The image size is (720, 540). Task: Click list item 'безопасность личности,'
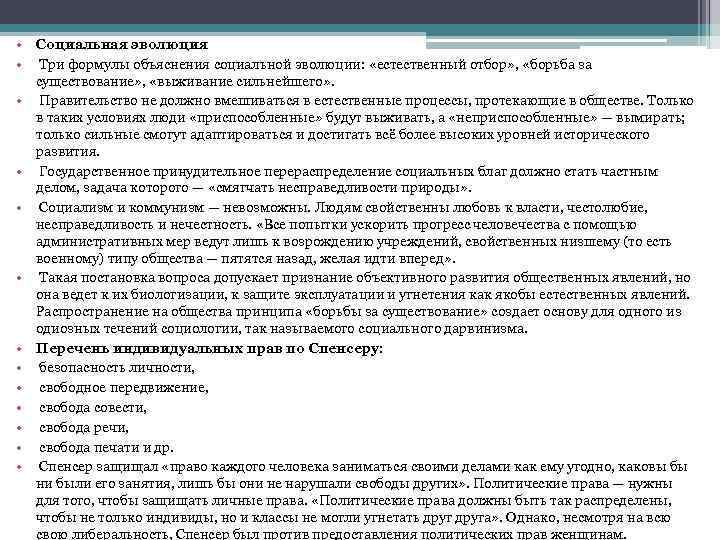pyautogui.click(x=117, y=367)
